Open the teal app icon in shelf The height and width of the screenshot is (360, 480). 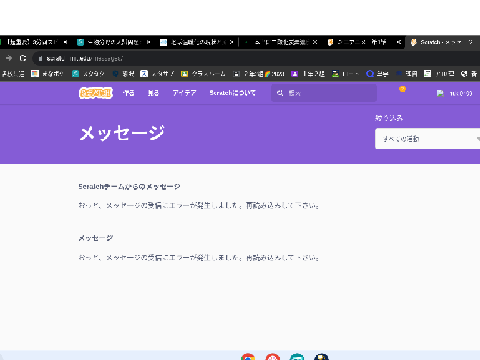(x=297, y=357)
